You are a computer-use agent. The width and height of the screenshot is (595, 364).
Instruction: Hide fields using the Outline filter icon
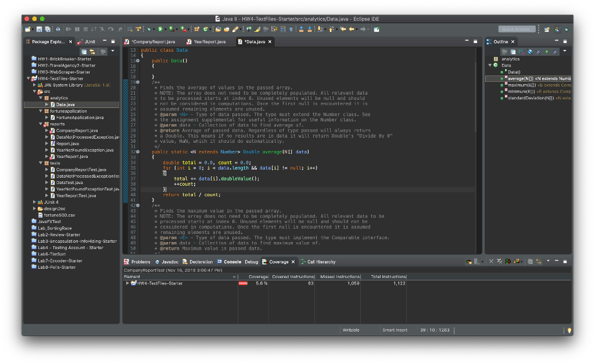click(x=529, y=51)
